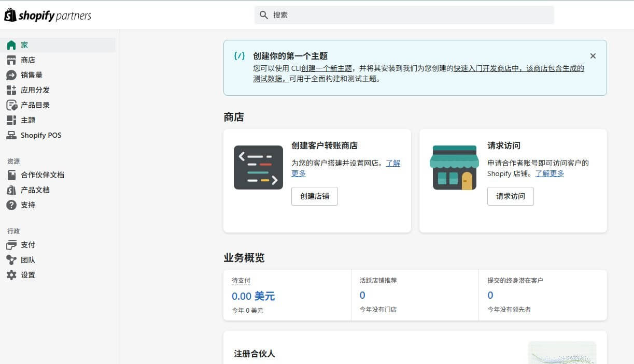Click the book icon beside 合作伙伴文档
The height and width of the screenshot is (364, 634).
point(11,175)
